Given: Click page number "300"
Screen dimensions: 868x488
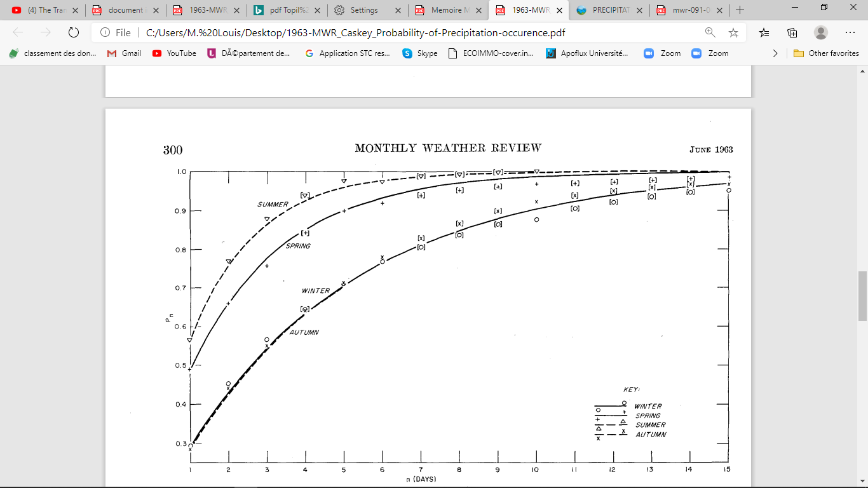Looking at the screenshot, I should pyautogui.click(x=173, y=150).
